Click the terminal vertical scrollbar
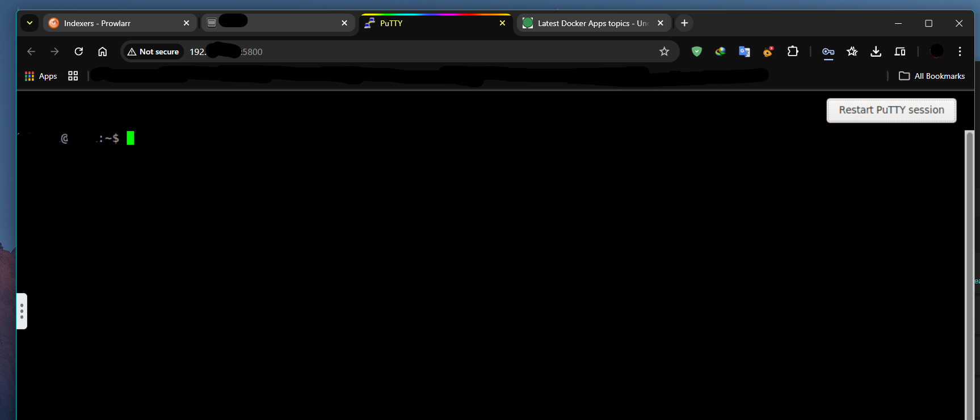980x420 pixels. (969, 272)
